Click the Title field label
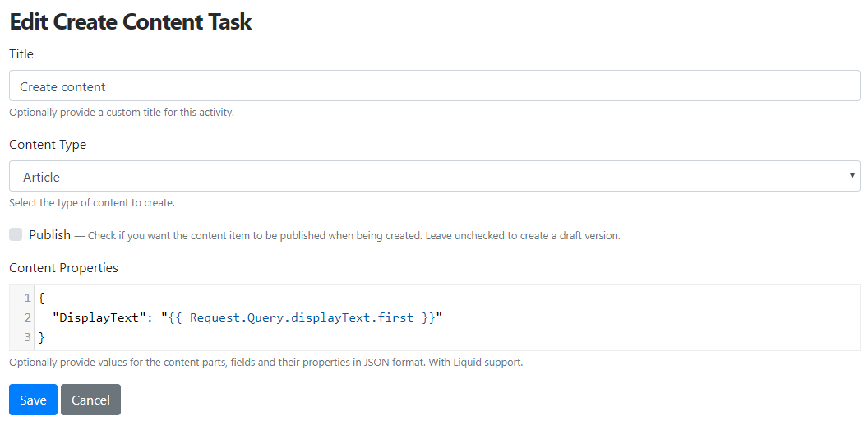Image resolution: width=868 pixels, height=421 pixels. [21, 53]
